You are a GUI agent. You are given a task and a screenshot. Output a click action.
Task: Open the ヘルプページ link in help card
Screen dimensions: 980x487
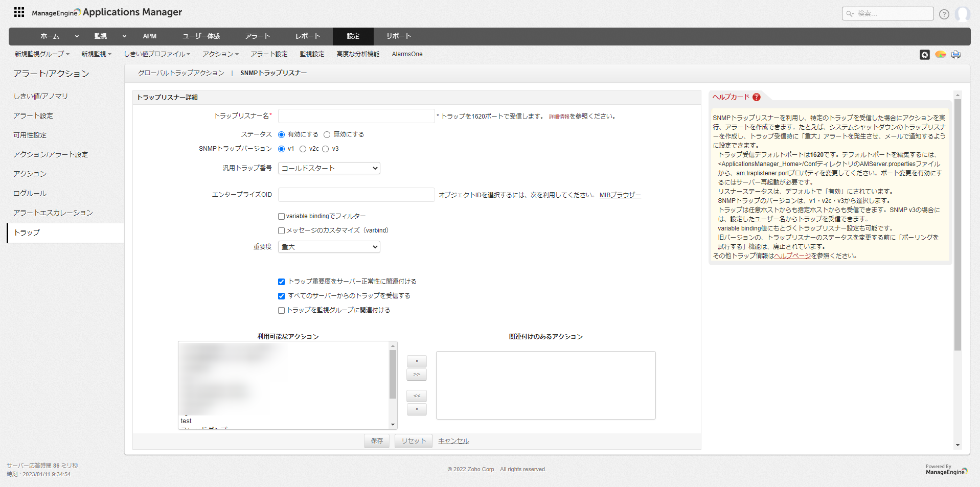[x=792, y=256]
